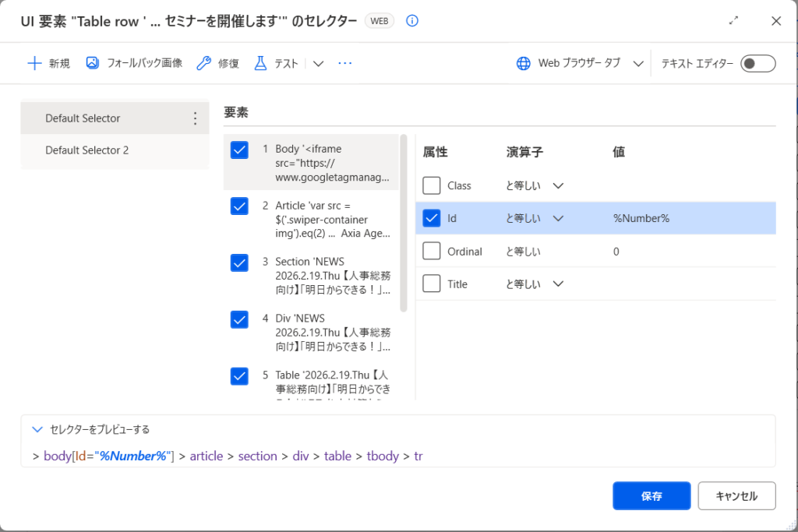Open the Id operator と等しい dropdown

pyautogui.click(x=558, y=219)
